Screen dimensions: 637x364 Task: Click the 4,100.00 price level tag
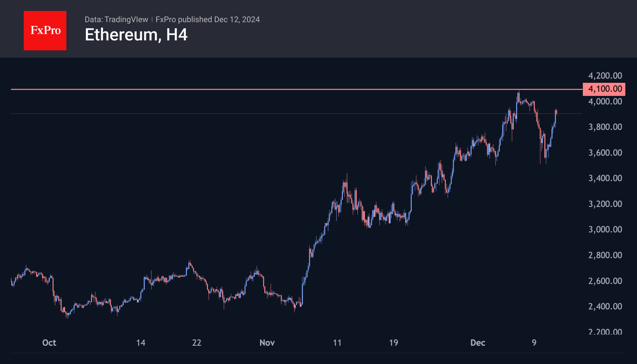tap(604, 89)
